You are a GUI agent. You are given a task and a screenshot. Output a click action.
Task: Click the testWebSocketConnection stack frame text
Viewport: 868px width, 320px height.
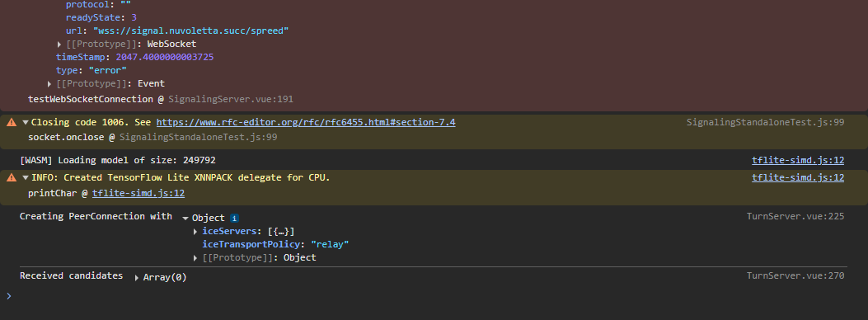[x=90, y=100]
